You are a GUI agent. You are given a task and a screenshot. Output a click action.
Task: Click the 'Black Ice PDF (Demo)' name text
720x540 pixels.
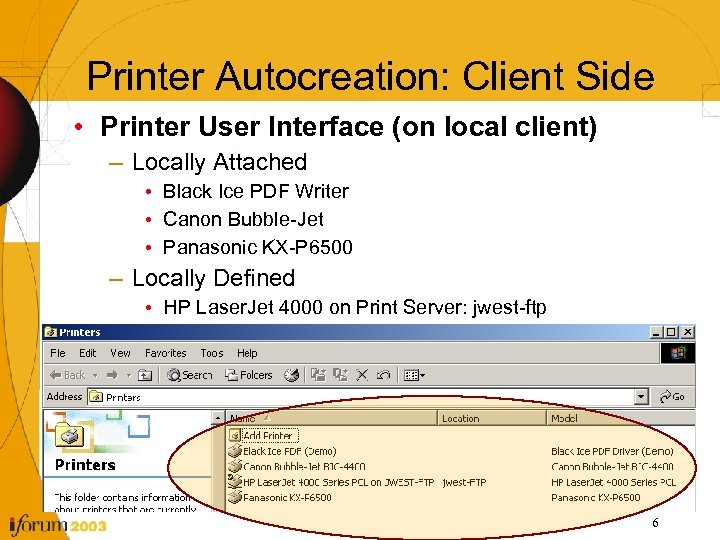point(290,451)
